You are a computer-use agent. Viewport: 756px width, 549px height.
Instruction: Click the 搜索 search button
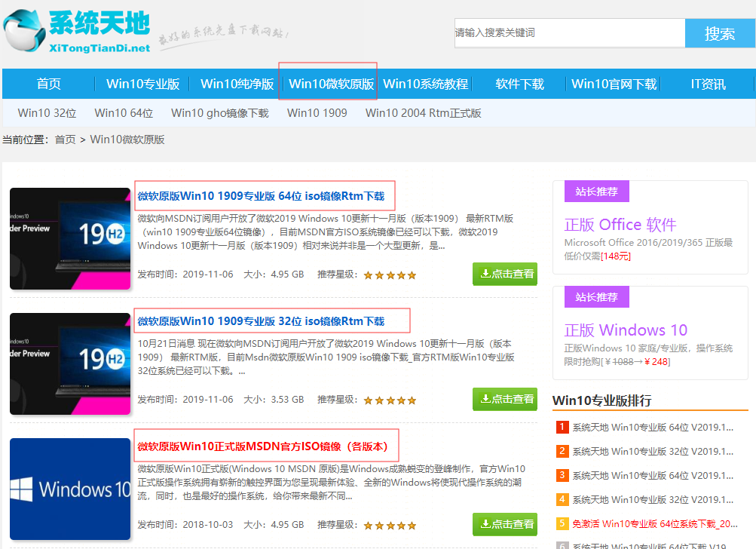720,33
